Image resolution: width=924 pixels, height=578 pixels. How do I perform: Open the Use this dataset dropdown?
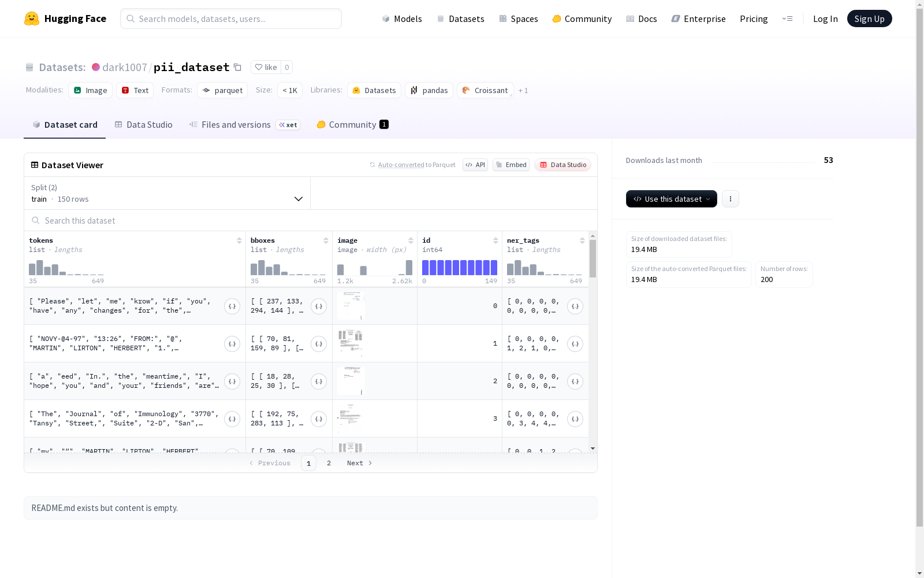(672, 199)
